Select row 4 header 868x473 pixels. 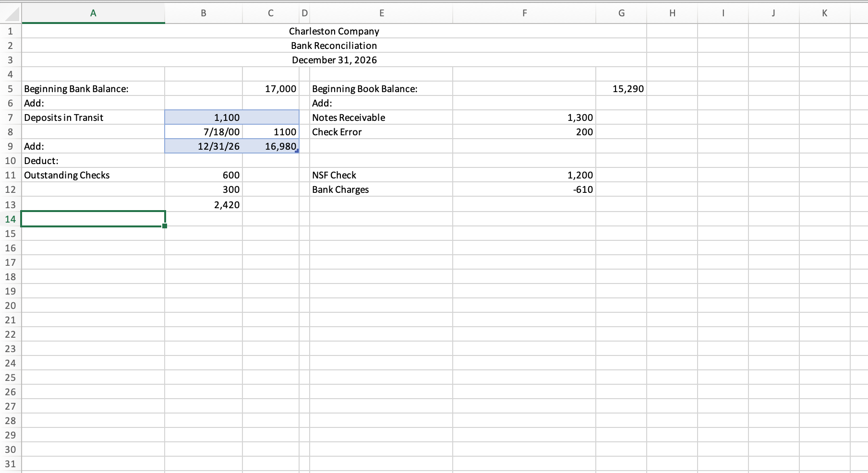point(11,74)
